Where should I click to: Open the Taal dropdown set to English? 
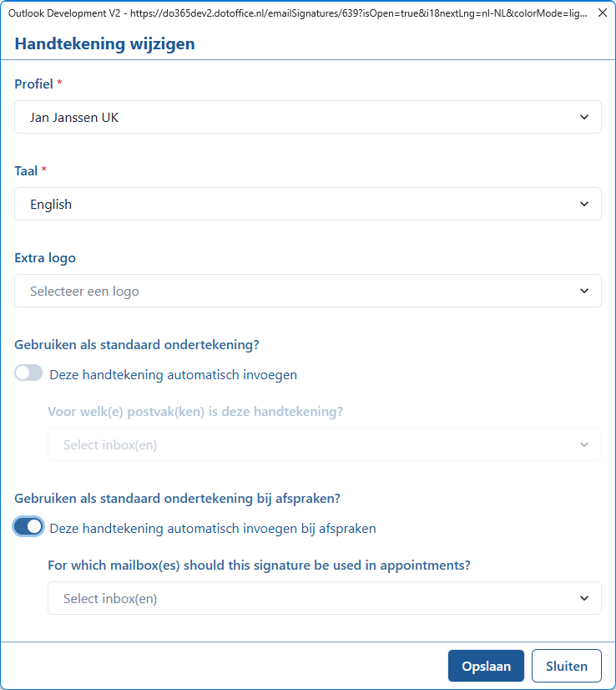click(x=308, y=204)
